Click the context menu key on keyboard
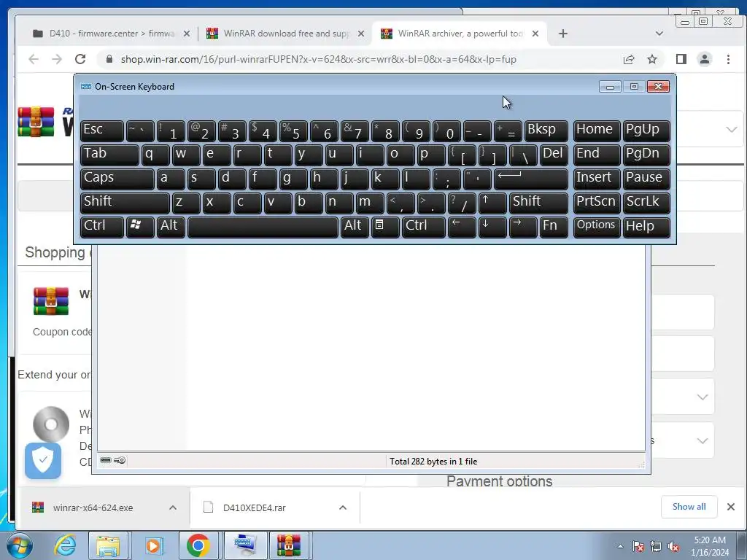This screenshot has width=747, height=560. tap(385, 227)
